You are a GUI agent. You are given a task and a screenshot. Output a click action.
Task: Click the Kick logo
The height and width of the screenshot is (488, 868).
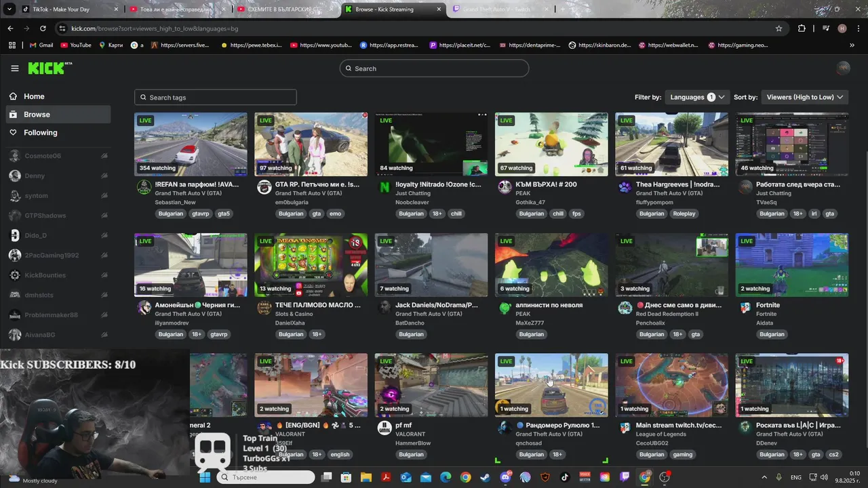click(x=50, y=68)
